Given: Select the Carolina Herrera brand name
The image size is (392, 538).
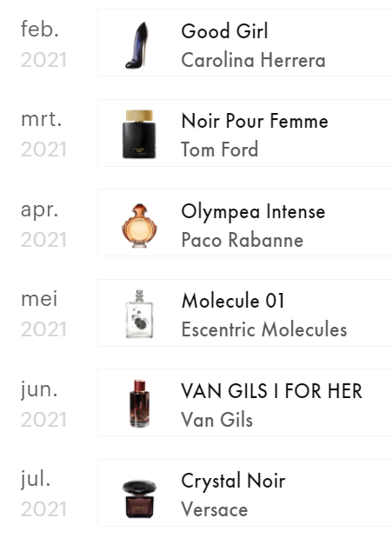Looking at the screenshot, I should click(x=253, y=60).
